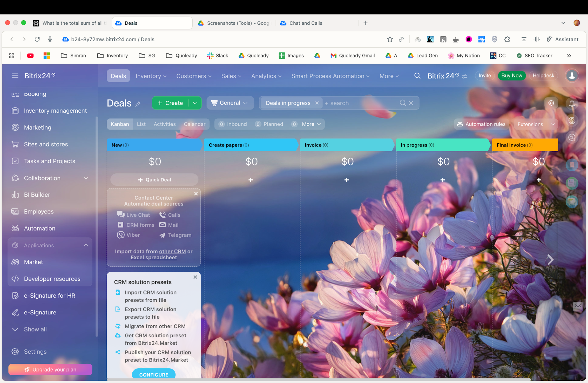Image resolution: width=588 pixels, height=383 pixels.
Task: Open CRM forms deal source
Action: (x=120, y=225)
